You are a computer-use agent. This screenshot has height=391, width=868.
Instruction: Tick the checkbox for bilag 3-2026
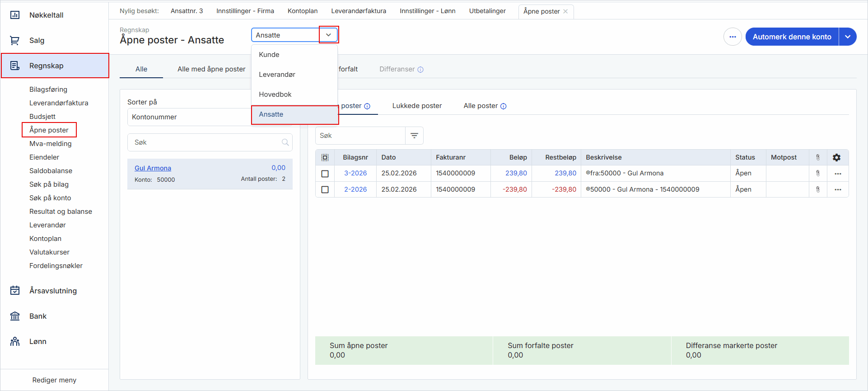click(325, 174)
